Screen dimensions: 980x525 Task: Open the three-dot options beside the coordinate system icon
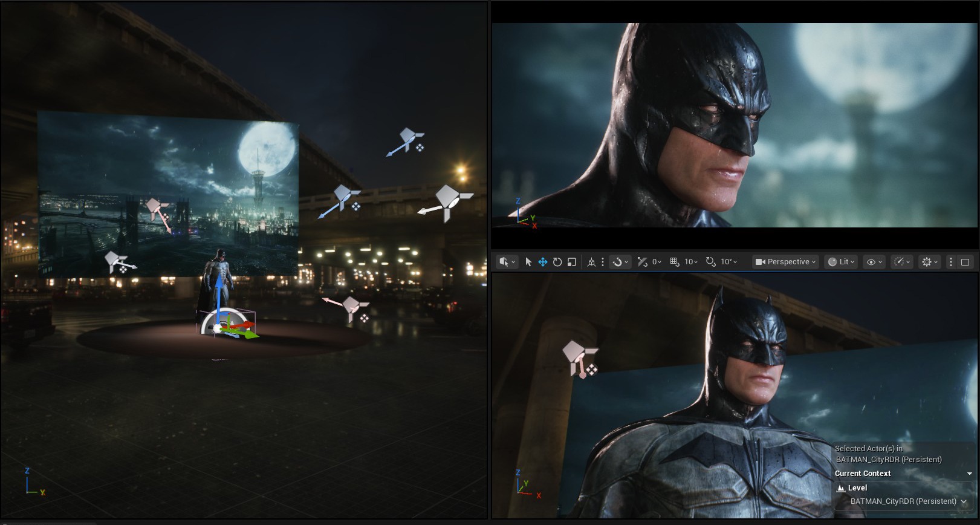click(x=603, y=262)
